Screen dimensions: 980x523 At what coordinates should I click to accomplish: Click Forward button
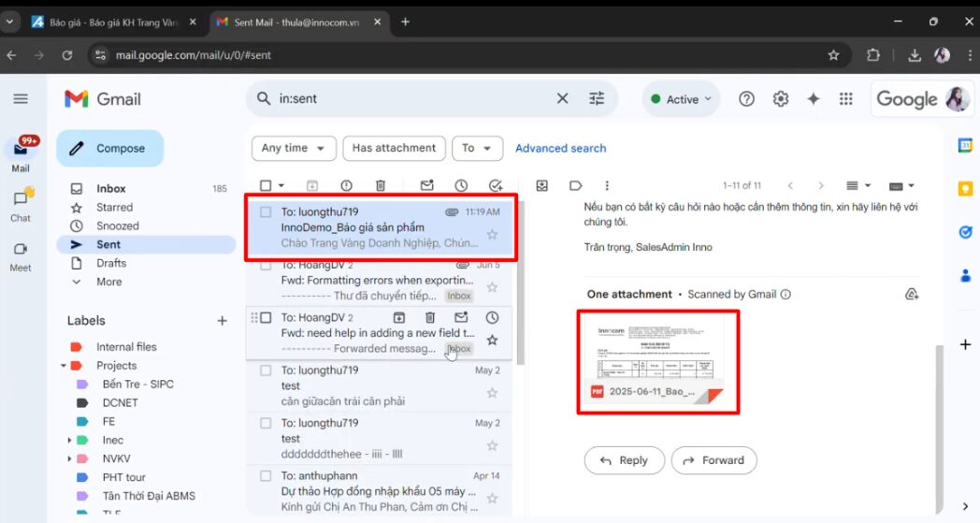point(713,460)
